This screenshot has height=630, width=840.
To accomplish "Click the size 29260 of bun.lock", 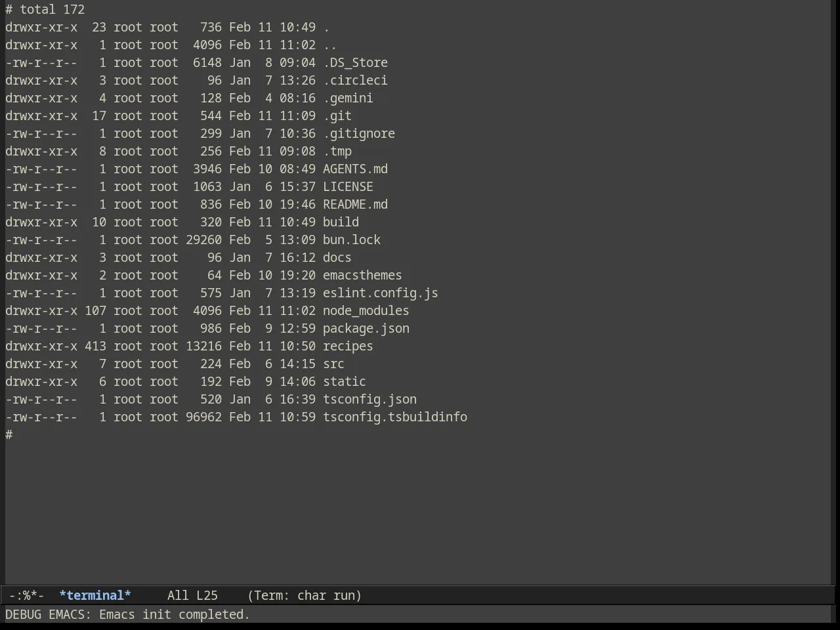I will tap(203, 240).
